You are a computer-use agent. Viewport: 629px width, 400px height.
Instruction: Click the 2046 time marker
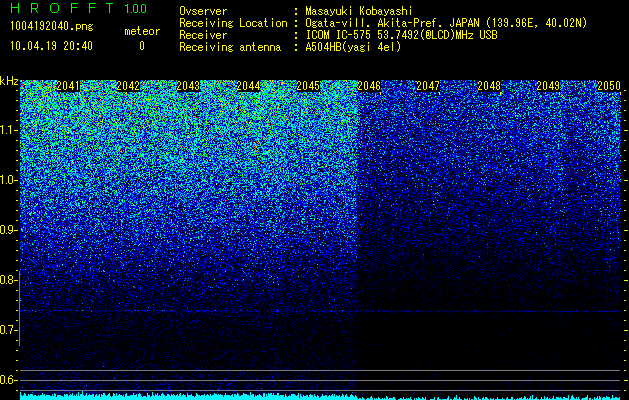pos(369,86)
